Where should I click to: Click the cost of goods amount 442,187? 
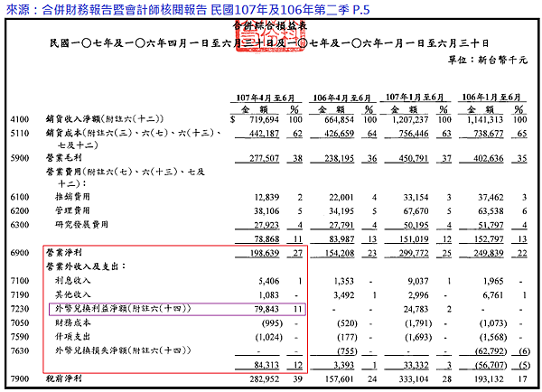pyautogui.click(x=264, y=134)
